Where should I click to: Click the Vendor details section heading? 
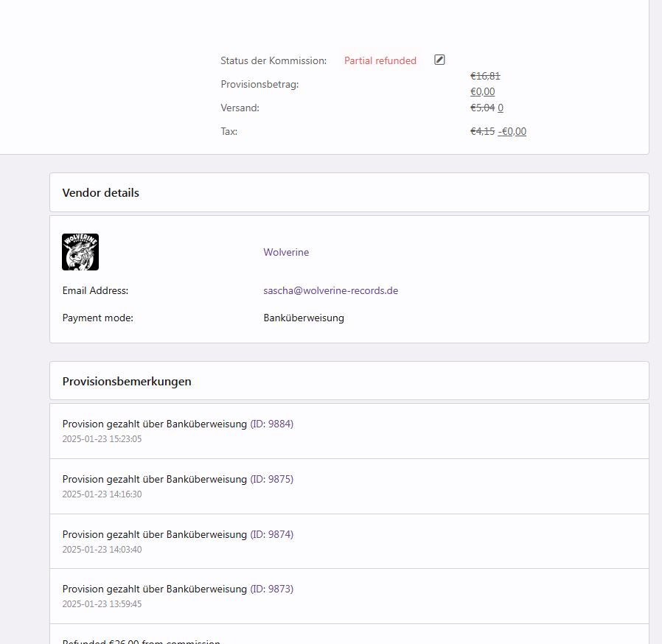pyautogui.click(x=101, y=193)
